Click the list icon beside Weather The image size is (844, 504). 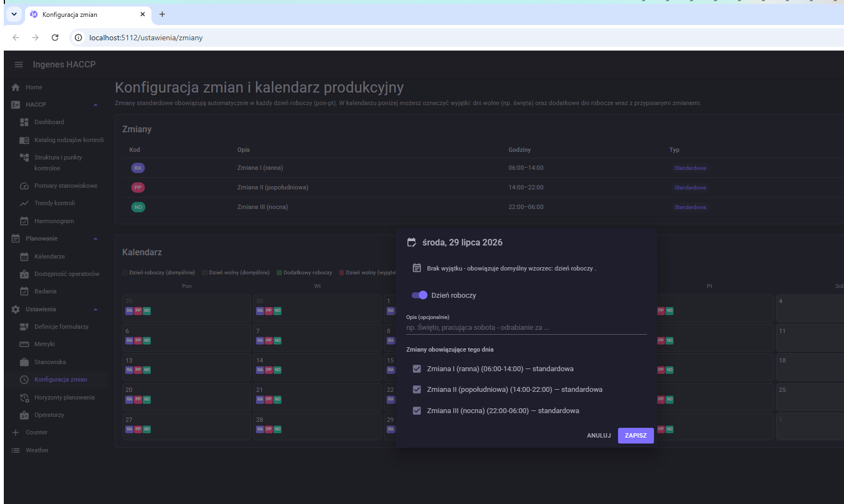tap(15, 450)
